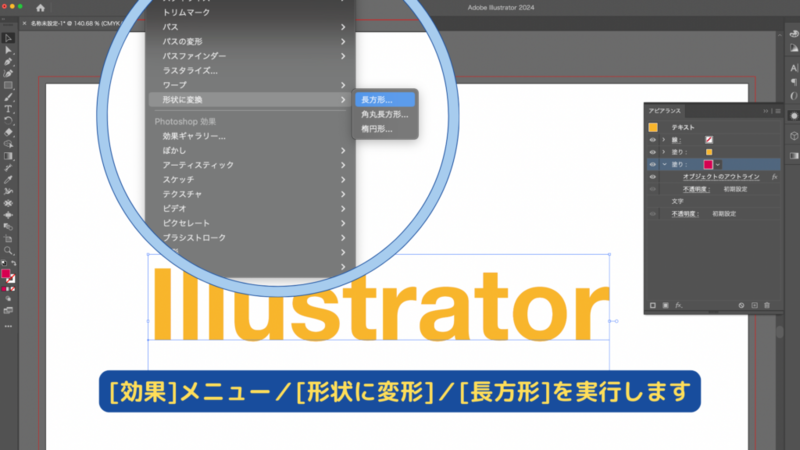Select the Illustrator text on artboard
This screenshot has height=450, width=800.
tap(380, 305)
